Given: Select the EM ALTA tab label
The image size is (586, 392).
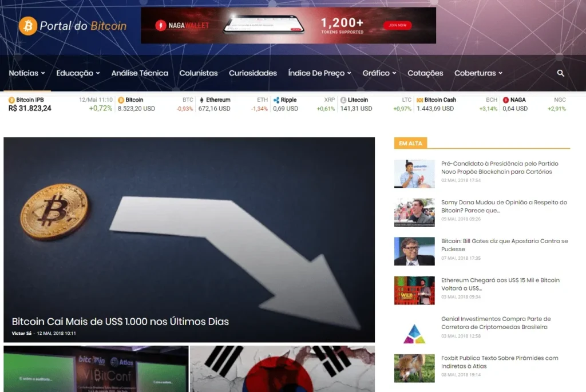Looking at the screenshot, I should [x=410, y=143].
